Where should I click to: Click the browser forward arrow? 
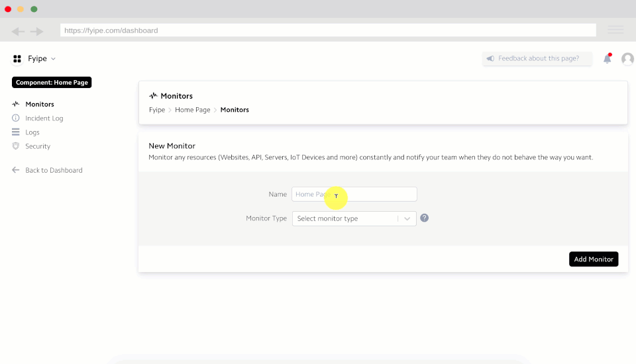point(37,31)
